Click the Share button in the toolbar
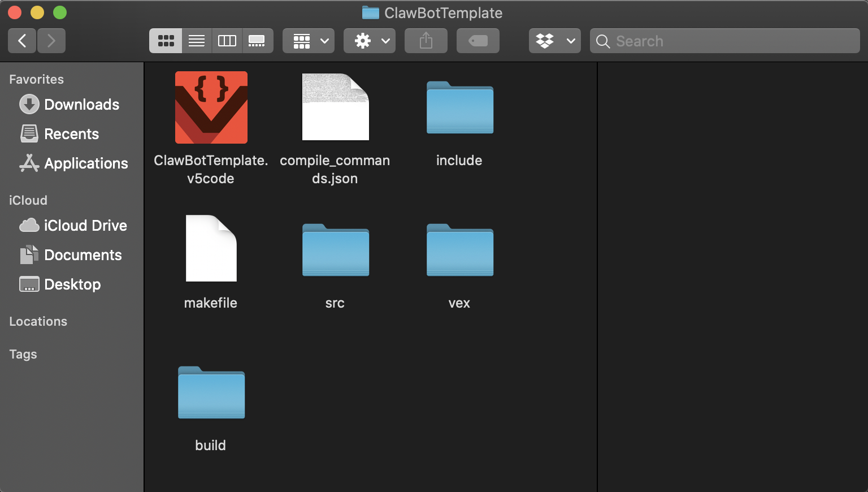 point(426,41)
